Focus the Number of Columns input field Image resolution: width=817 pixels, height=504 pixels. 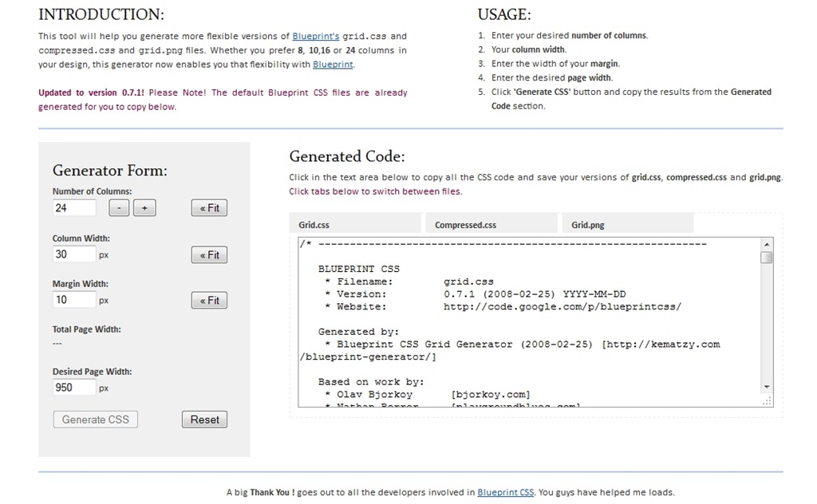74,208
